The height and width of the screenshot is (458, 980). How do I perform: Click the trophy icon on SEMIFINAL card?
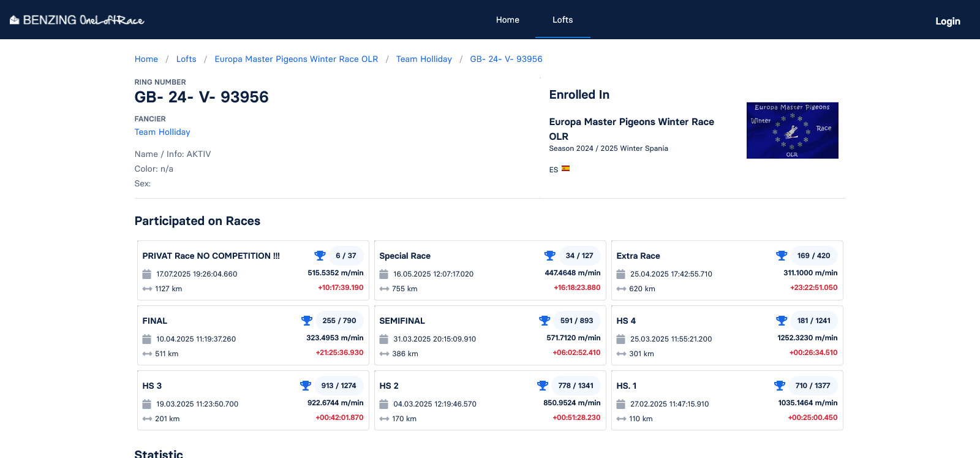(545, 321)
